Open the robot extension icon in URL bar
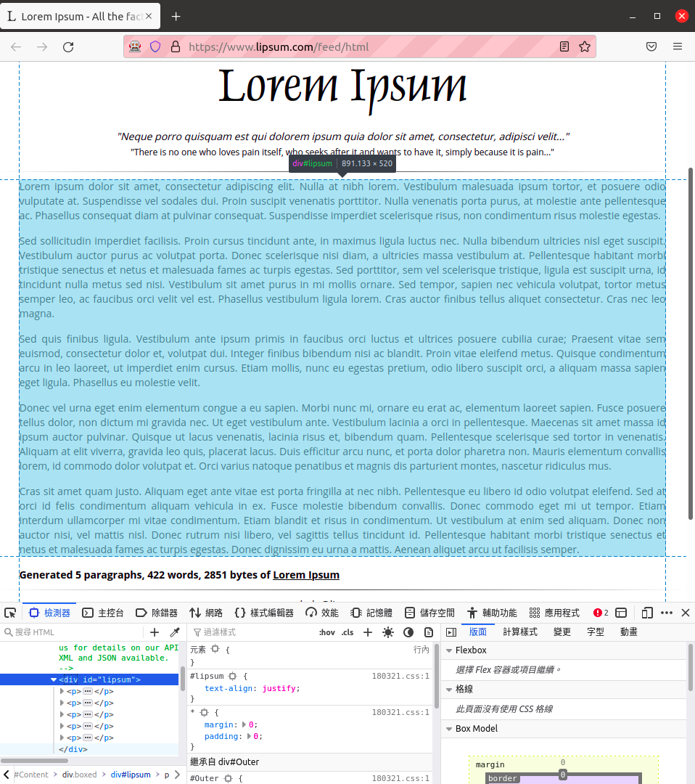This screenshot has width=695, height=784. tap(135, 46)
